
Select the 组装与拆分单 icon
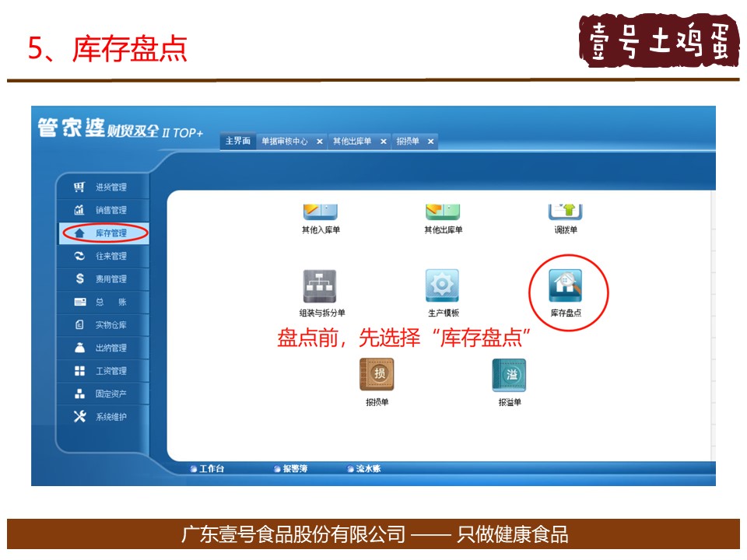point(320,286)
